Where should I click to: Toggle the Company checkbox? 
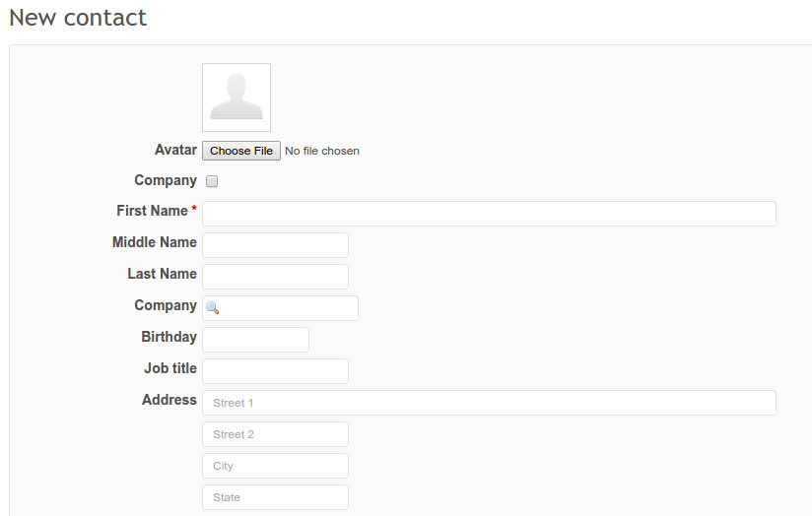(212, 181)
